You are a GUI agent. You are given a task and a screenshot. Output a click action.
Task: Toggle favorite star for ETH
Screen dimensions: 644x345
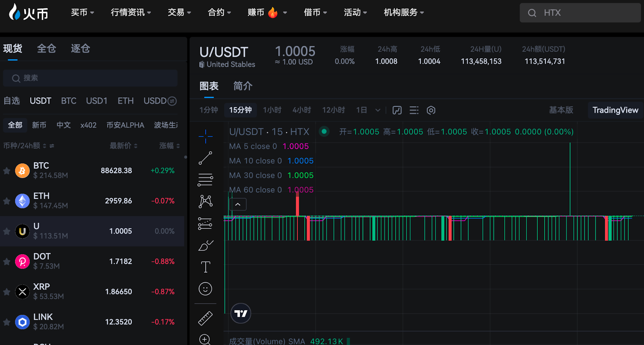[6, 201]
